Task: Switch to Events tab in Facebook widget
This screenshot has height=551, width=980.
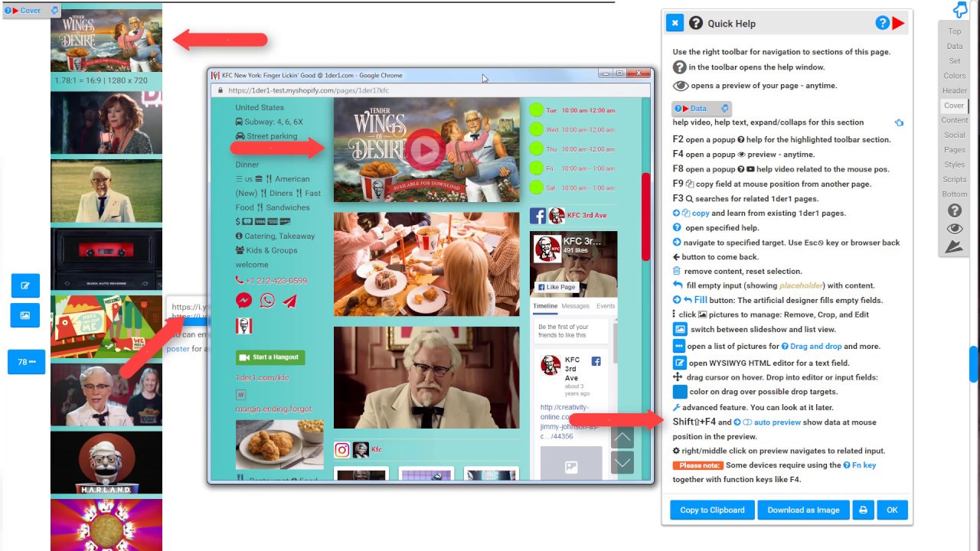Action: [606, 306]
